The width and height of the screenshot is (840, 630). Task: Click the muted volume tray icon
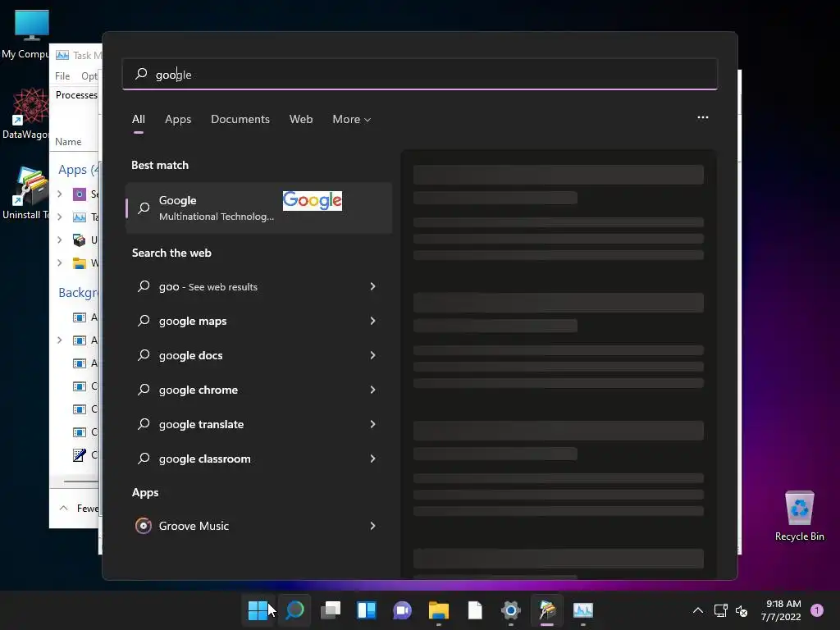tap(742, 610)
